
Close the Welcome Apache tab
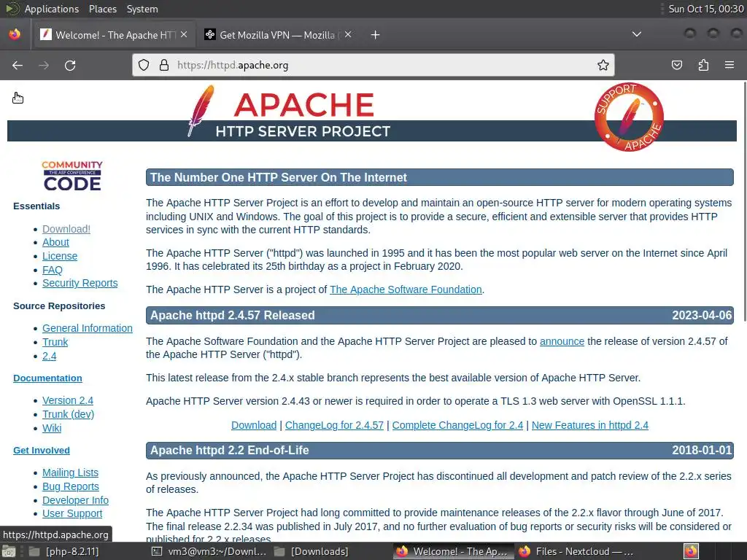pos(184,35)
